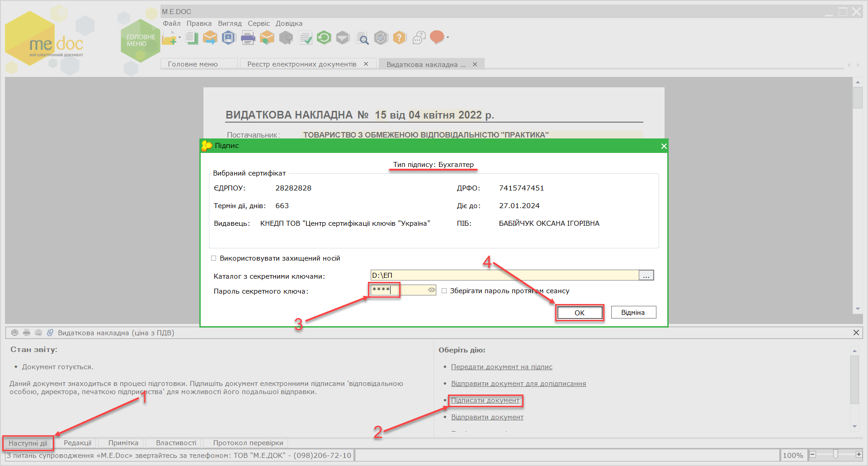Tick the Зберігати пароль протягом сеансу checkbox
The height and width of the screenshot is (466, 868).
point(444,291)
